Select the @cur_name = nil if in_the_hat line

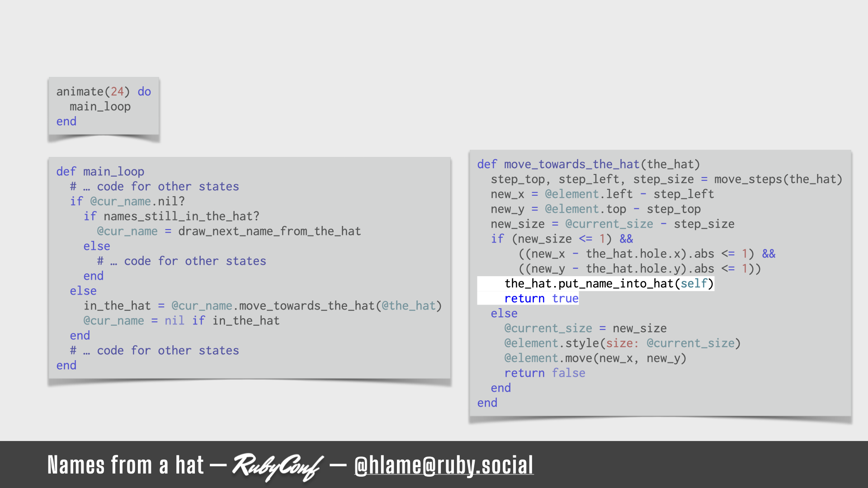click(181, 320)
